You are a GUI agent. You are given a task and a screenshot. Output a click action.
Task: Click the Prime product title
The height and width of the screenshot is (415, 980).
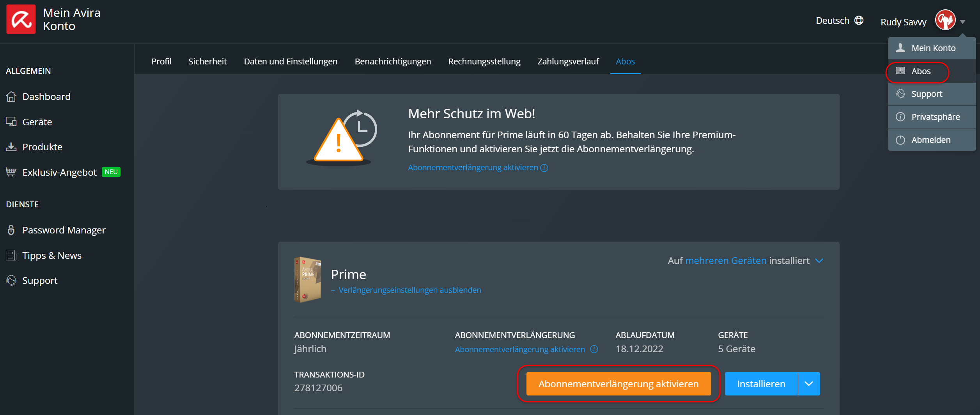point(348,274)
